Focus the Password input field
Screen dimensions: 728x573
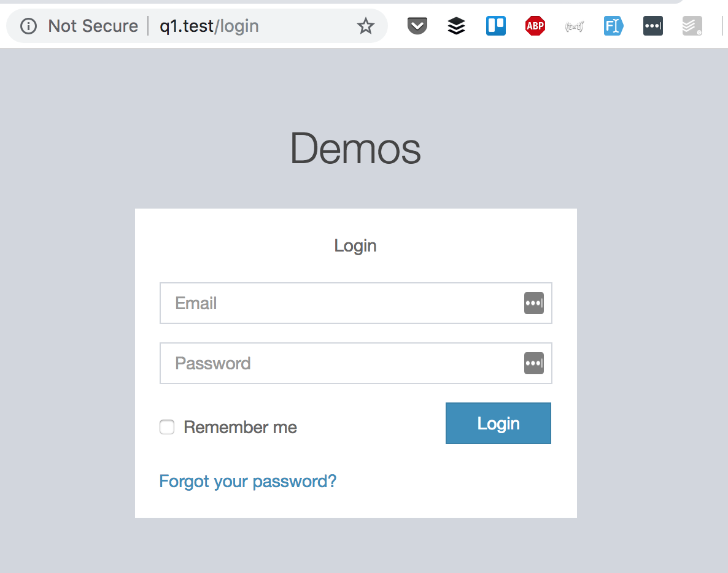338,363
